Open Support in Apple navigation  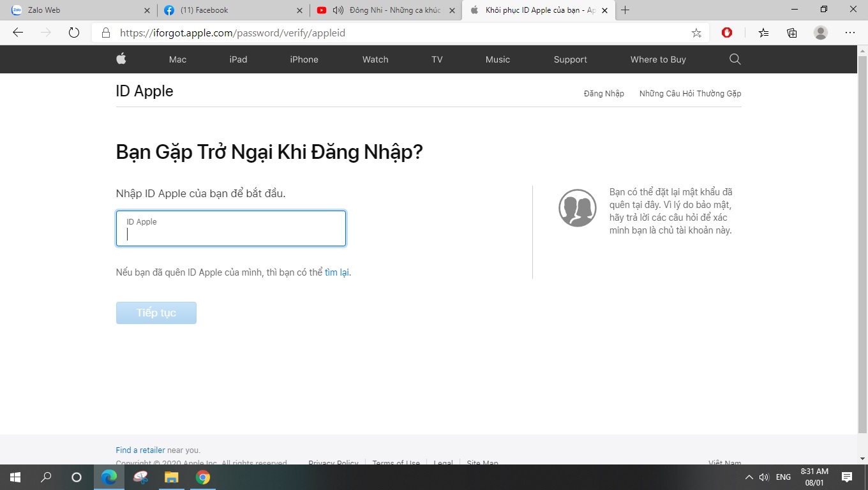click(570, 59)
